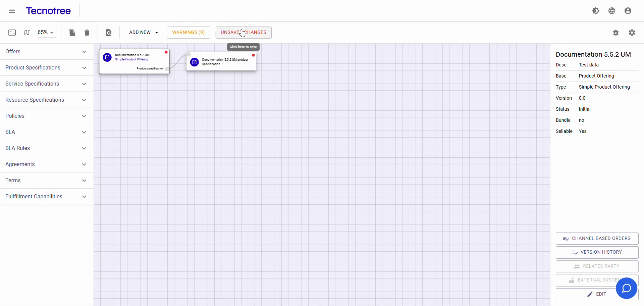The height and width of the screenshot is (306, 644).
Task: Open the chat assistant bubble
Action: click(x=627, y=288)
